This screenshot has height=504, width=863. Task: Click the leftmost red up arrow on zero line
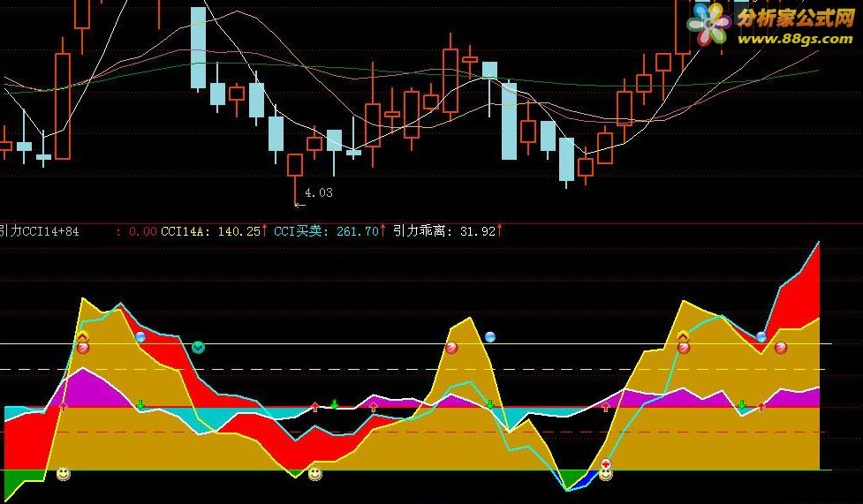pyautogui.click(x=63, y=407)
